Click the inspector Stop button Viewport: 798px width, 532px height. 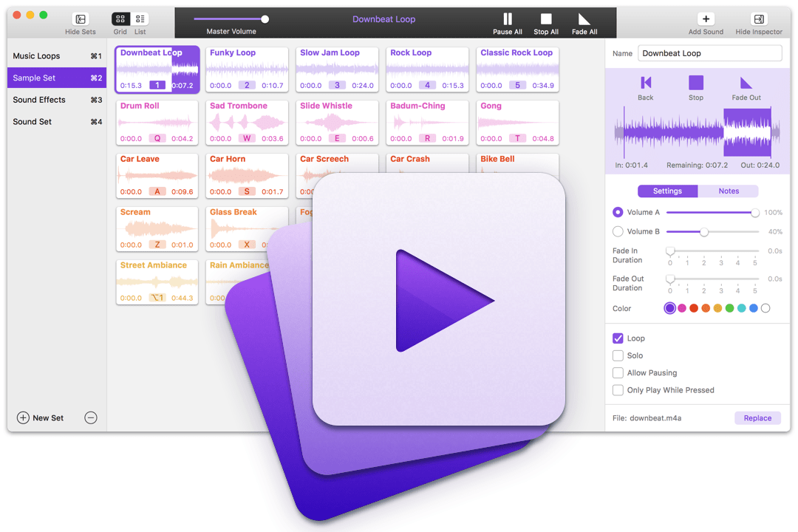(696, 83)
